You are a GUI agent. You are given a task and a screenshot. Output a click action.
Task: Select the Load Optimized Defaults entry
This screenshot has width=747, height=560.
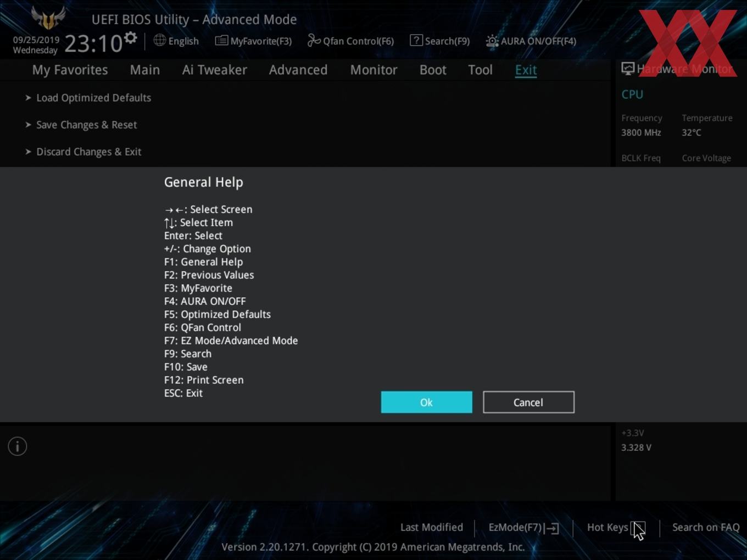94,98
